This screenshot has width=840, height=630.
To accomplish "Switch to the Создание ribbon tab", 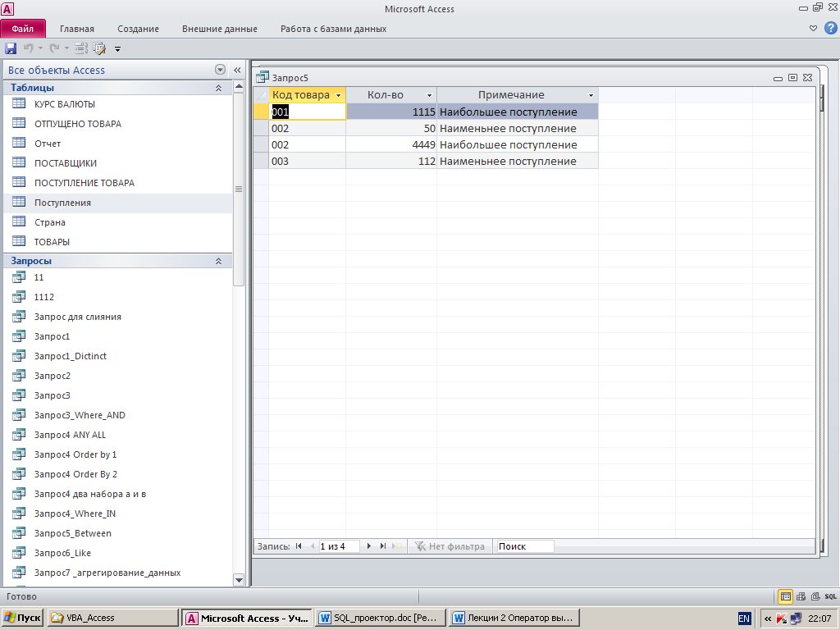I will 138,29.
